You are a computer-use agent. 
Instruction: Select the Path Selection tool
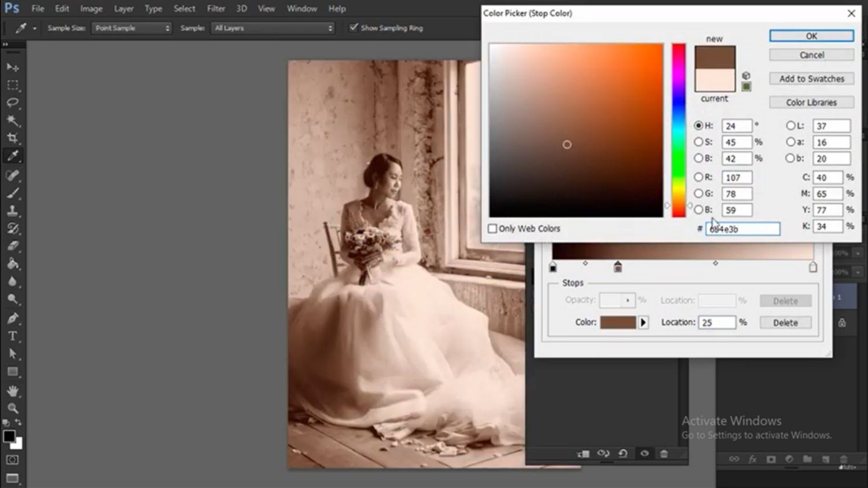coord(13,354)
